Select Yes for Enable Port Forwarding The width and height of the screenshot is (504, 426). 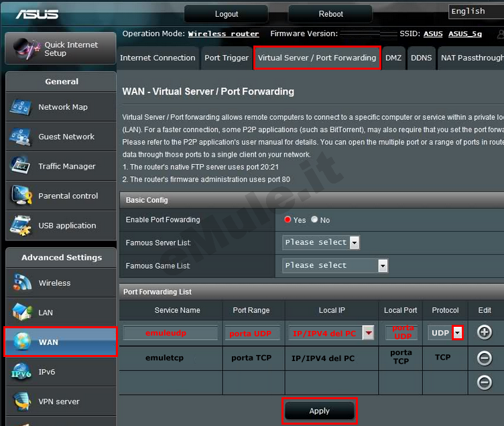point(288,220)
